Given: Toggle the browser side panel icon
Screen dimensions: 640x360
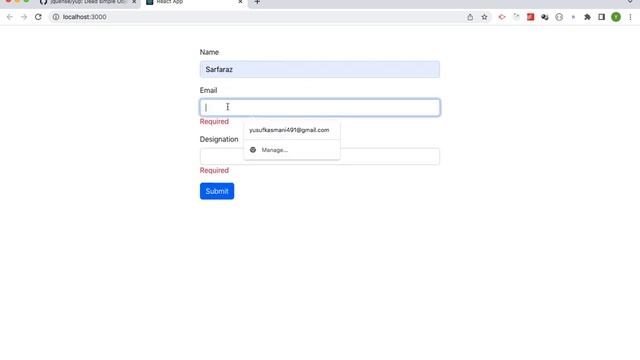Looking at the screenshot, I should coord(601,17).
